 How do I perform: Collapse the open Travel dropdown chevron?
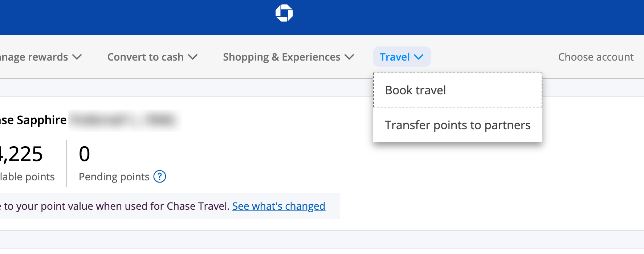pos(419,57)
